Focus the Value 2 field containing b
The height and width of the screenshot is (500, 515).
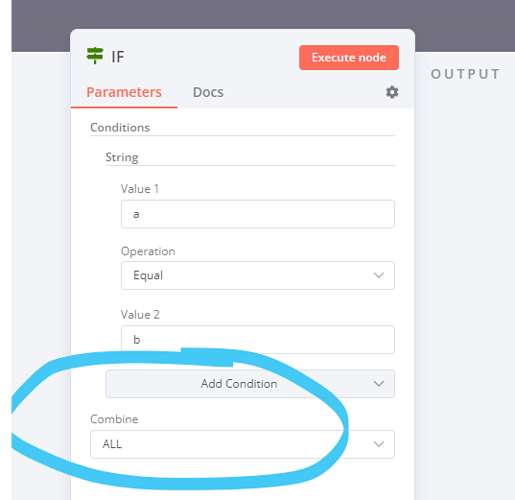click(x=258, y=340)
